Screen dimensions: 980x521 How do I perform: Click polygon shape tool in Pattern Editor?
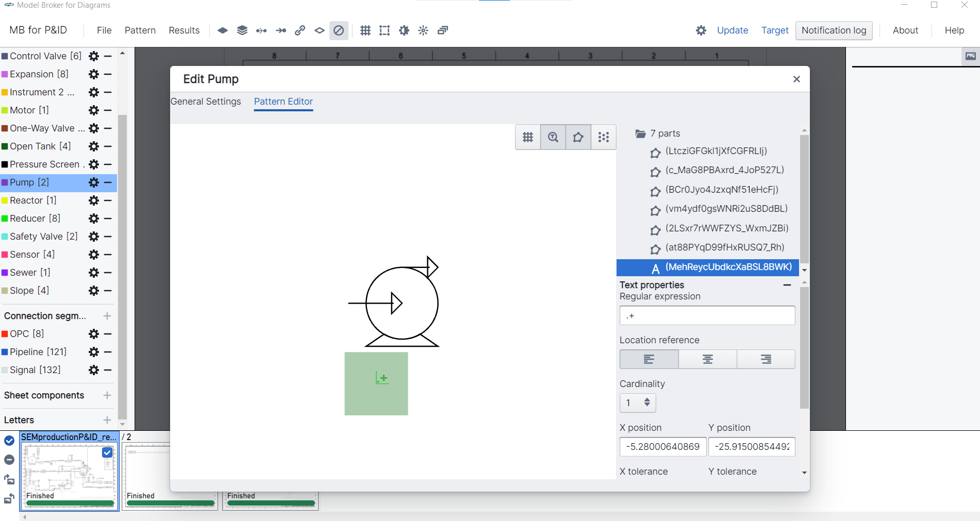(578, 137)
